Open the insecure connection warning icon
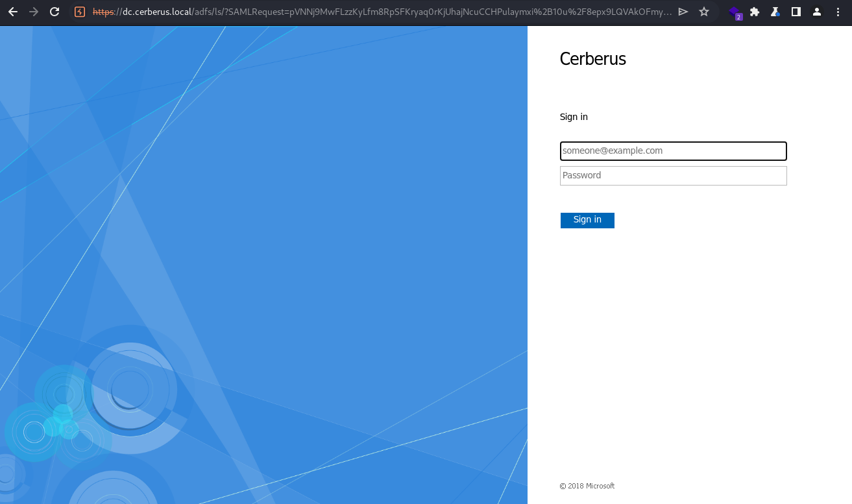The height and width of the screenshot is (504, 852). pyautogui.click(x=80, y=12)
